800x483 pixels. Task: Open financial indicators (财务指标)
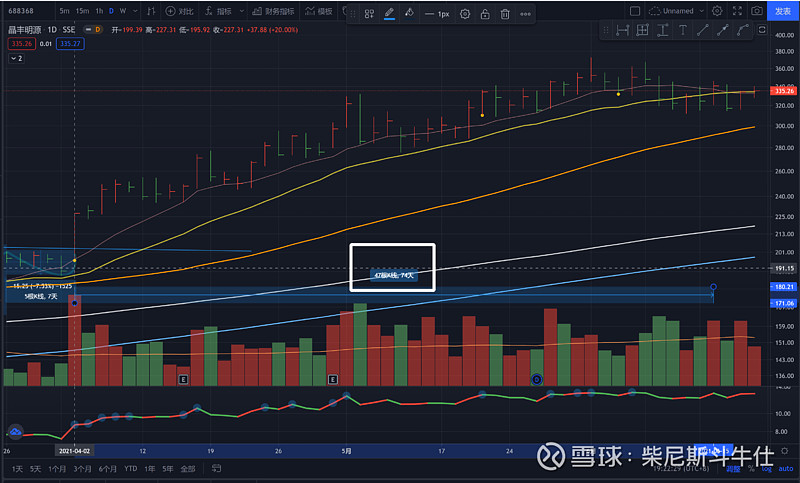point(274,11)
